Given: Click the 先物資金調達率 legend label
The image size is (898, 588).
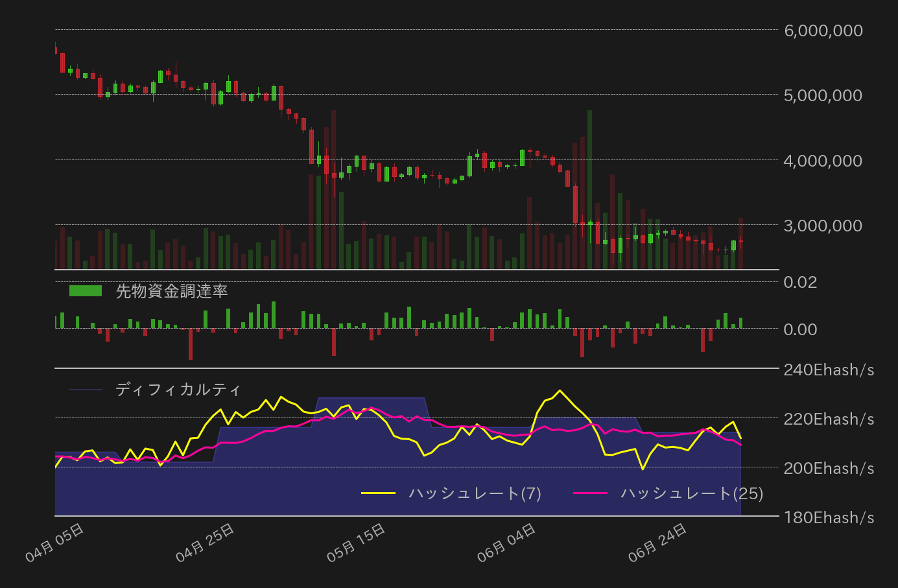Looking at the screenshot, I should point(172,291).
